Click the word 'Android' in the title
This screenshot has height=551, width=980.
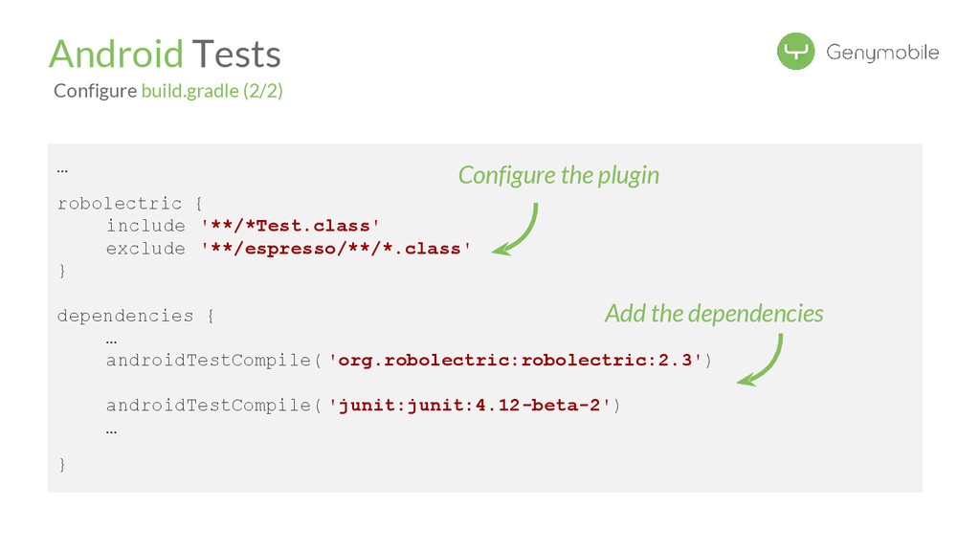coord(116,54)
